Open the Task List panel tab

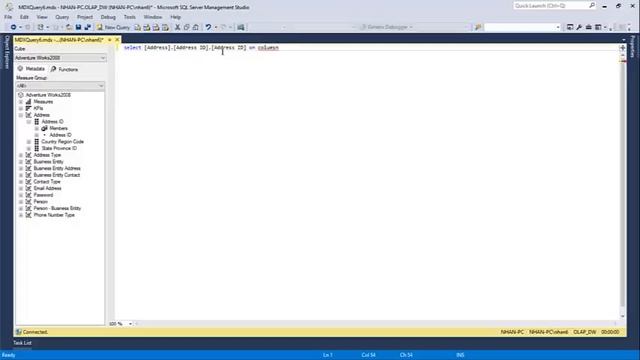point(22,343)
